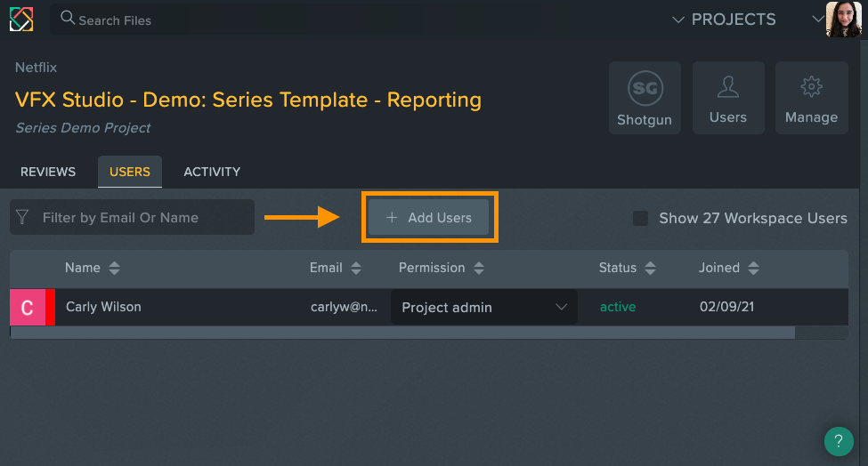Switch to the REVIEWS tab
The height and width of the screenshot is (466, 868).
click(x=48, y=172)
